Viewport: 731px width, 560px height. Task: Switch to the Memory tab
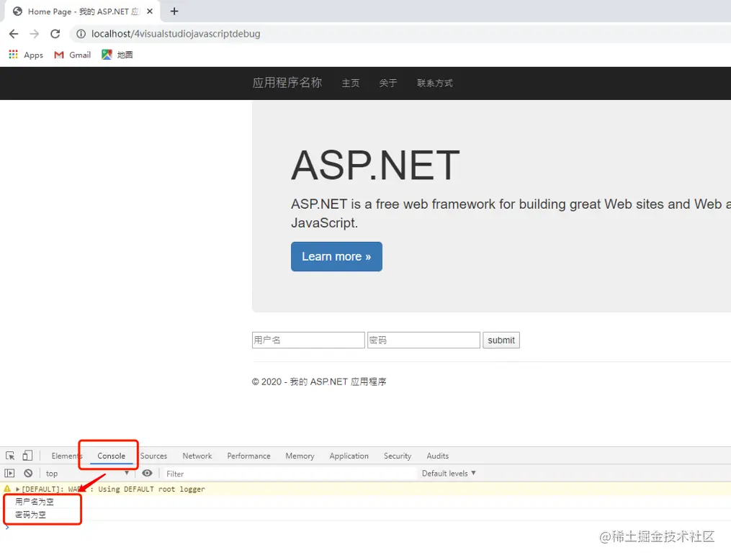click(300, 456)
